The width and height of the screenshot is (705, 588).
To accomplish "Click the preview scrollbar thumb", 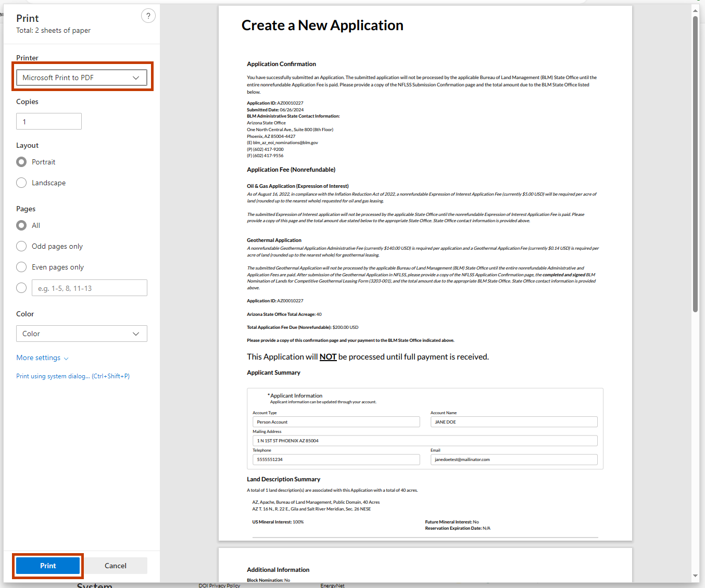I will (695, 164).
